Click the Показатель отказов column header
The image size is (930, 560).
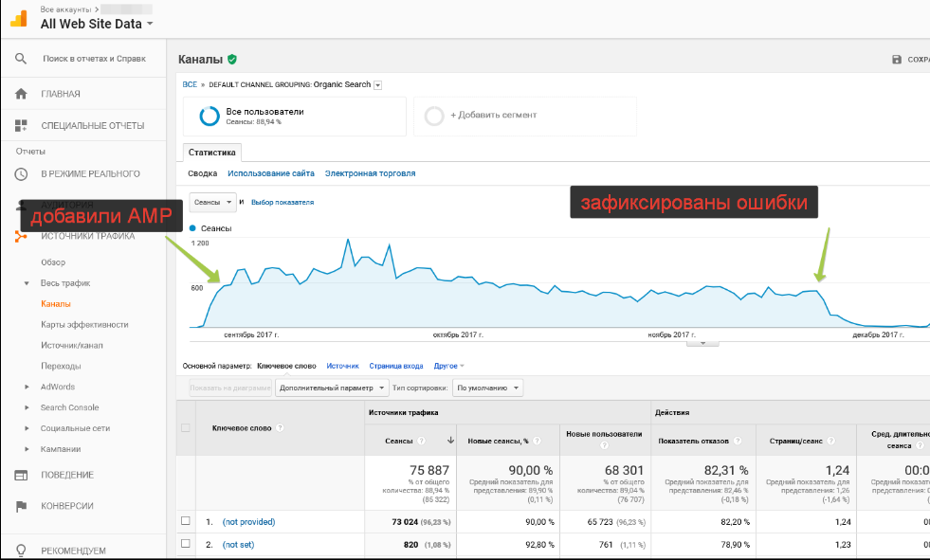(x=693, y=441)
